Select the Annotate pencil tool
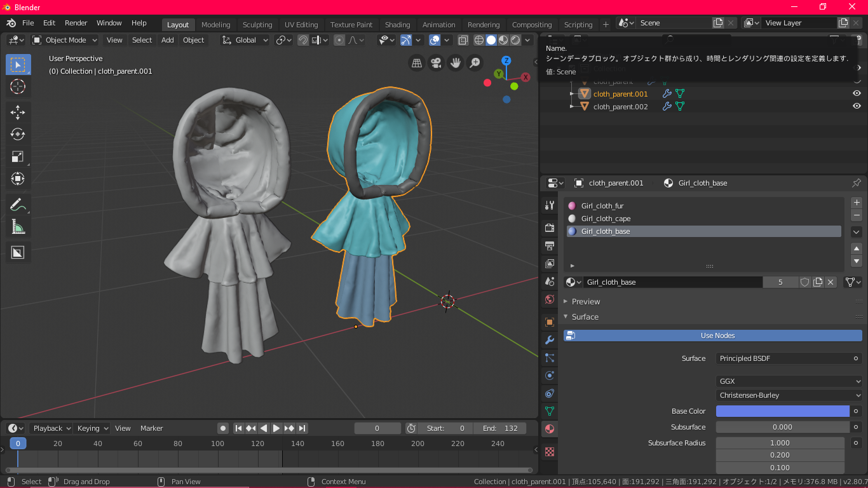 click(x=18, y=205)
